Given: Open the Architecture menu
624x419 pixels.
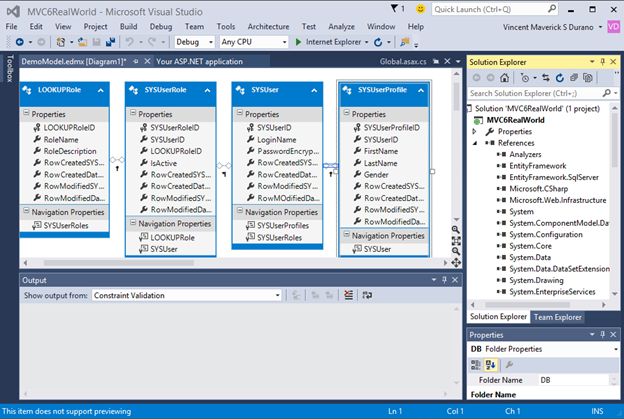Looking at the screenshot, I should 267,25.
